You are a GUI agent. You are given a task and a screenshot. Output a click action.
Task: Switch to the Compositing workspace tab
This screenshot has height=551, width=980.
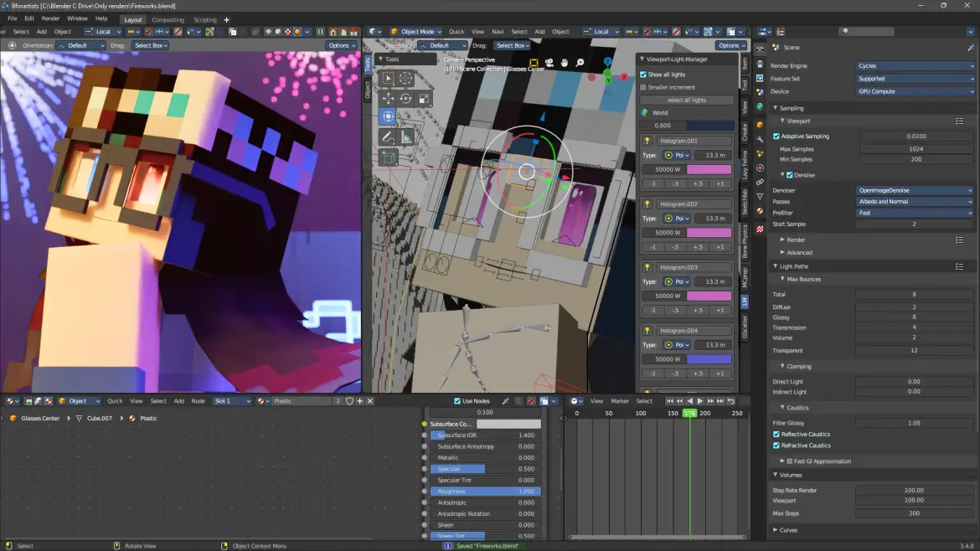(168, 19)
